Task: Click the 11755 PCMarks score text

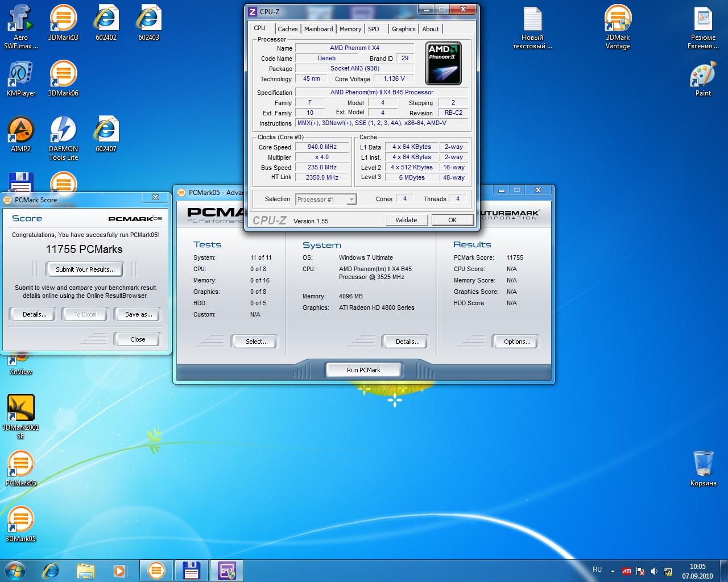Action: coord(84,249)
